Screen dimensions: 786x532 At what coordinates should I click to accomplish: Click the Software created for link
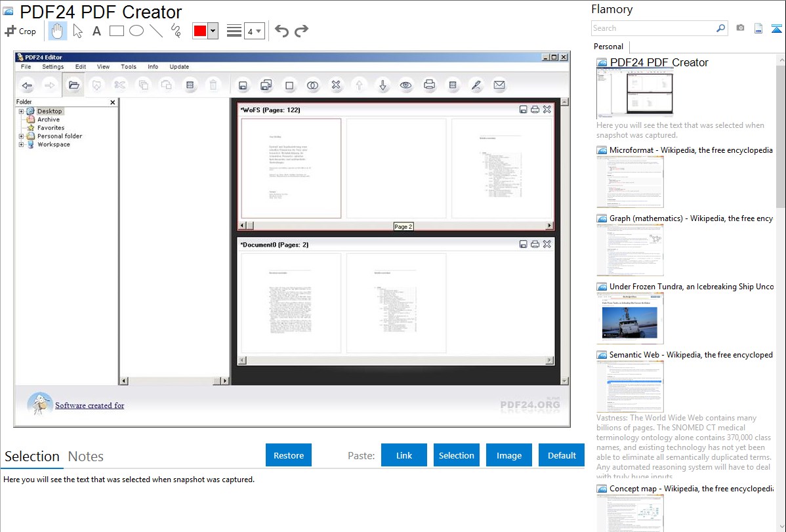(90, 405)
